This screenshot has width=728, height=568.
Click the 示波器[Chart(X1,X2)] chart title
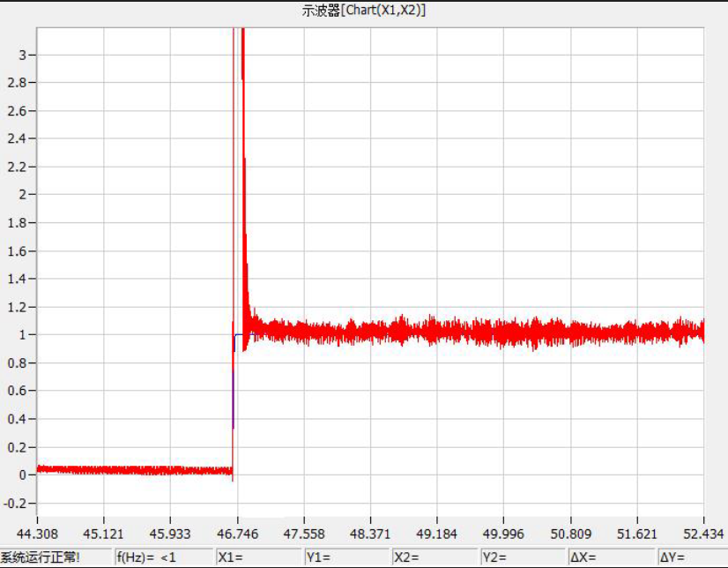[364, 10]
